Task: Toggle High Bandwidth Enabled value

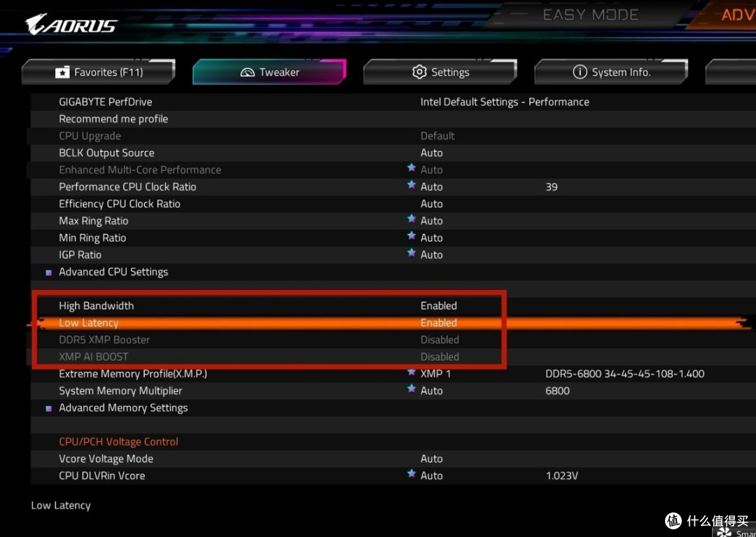Action: point(439,306)
